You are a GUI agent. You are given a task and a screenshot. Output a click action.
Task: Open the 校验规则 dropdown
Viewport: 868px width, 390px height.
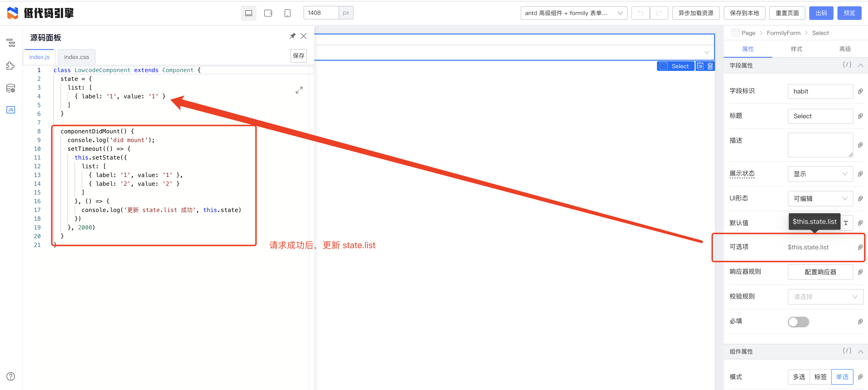pos(825,296)
